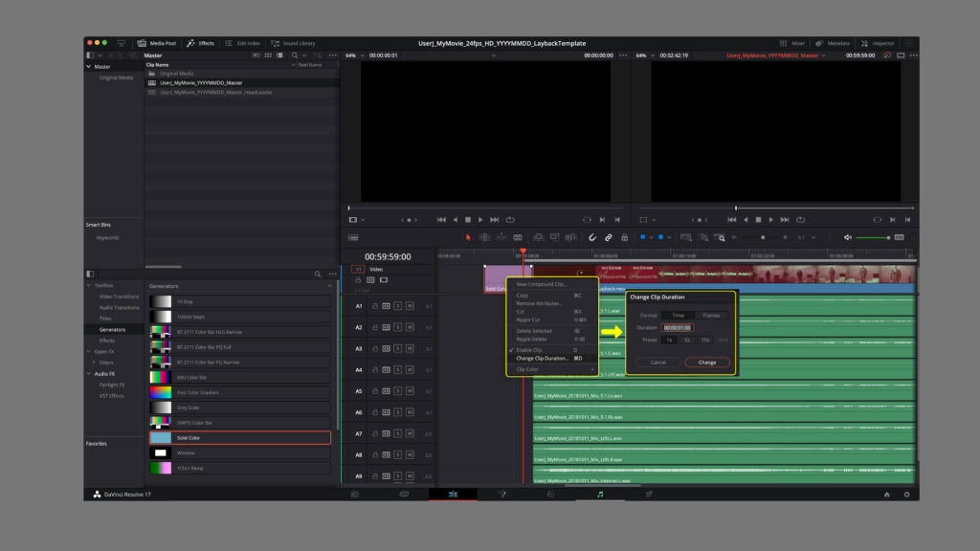This screenshot has width=980, height=551.
Task: Open Clip Color submenu
Action: click(552, 370)
